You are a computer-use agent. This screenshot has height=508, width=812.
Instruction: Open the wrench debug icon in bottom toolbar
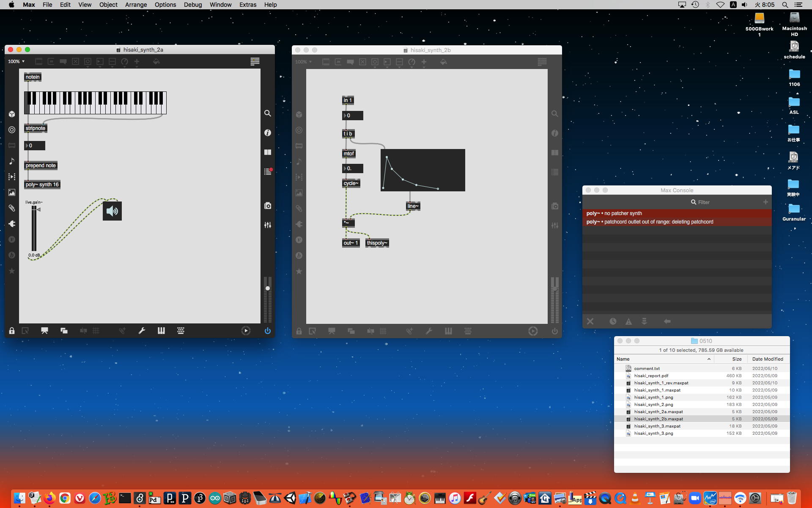click(x=142, y=331)
